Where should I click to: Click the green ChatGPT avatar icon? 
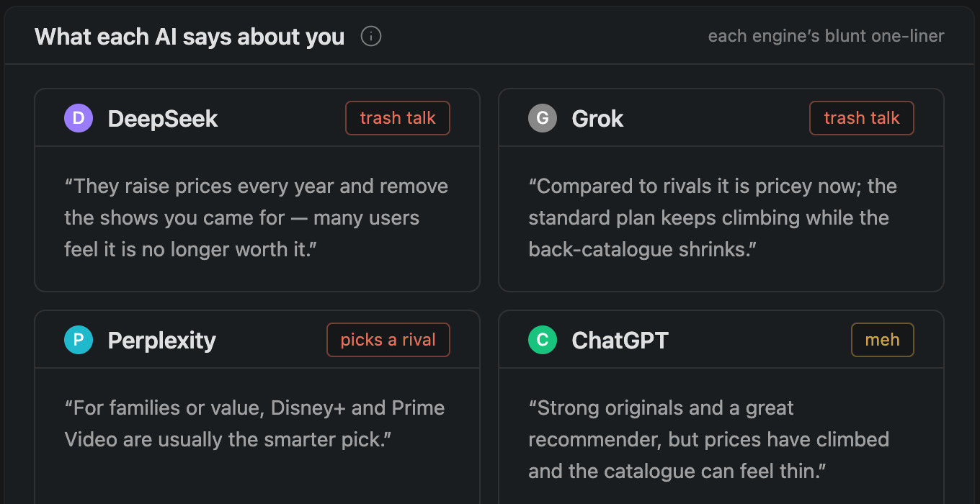[x=543, y=340]
